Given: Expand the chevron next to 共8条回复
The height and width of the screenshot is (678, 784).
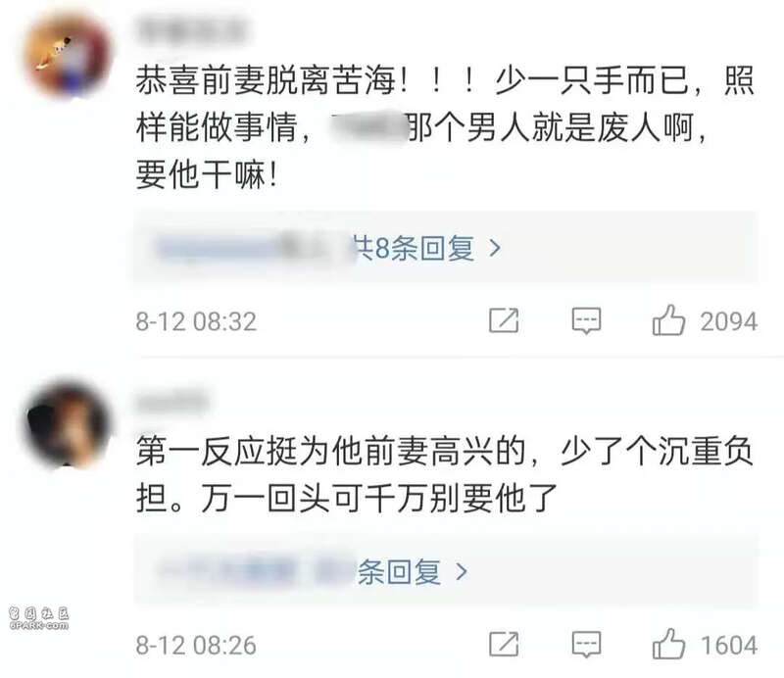Looking at the screenshot, I should pos(495,248).
